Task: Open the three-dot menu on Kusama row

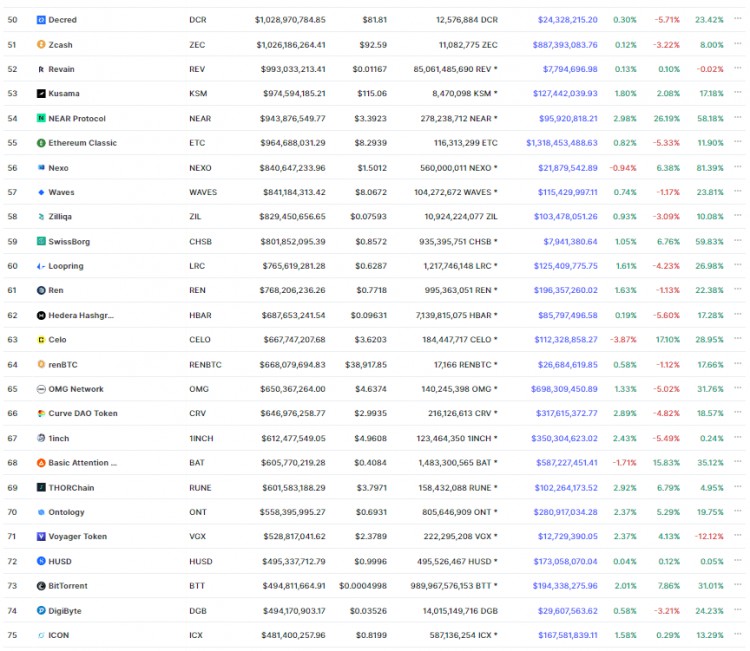Action: pyautogui.click(x=738, y=92)
